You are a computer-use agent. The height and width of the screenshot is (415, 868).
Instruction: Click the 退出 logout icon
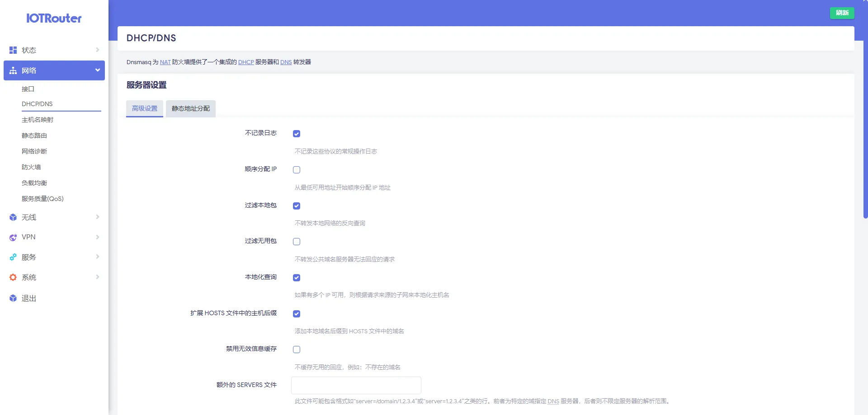coord(13,298)
